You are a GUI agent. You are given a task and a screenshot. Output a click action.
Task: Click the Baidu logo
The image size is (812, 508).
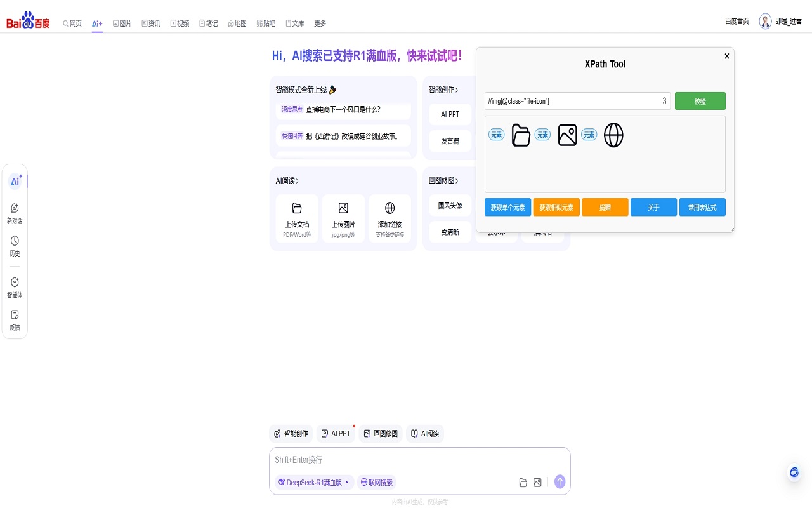tap(28, 21)
